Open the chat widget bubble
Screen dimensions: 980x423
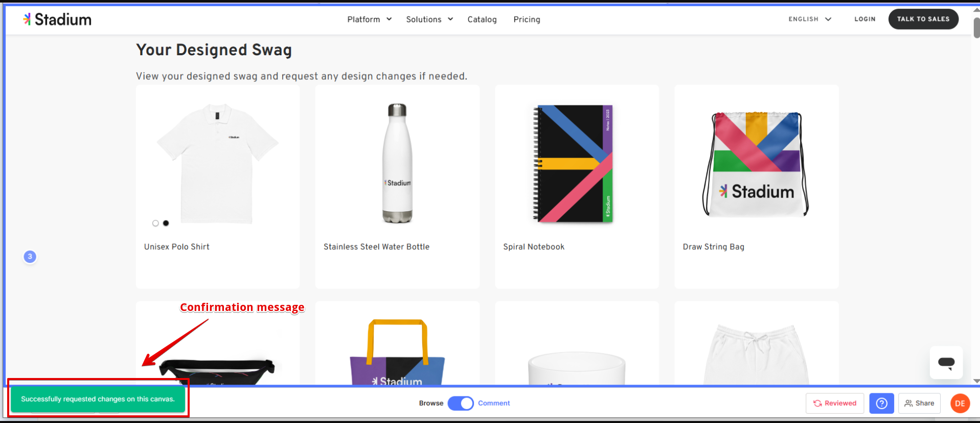pos(946,363)
